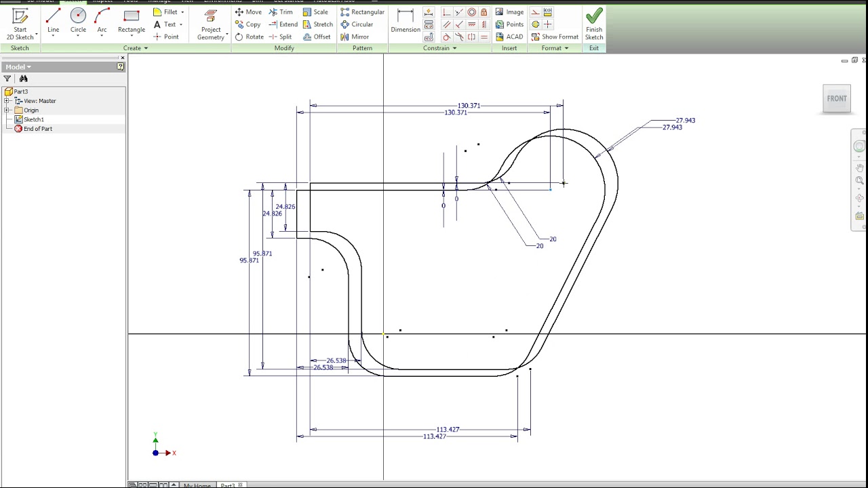Select the Offset tool
Viewport: 868px width, 488px height.
coord(317,37)
